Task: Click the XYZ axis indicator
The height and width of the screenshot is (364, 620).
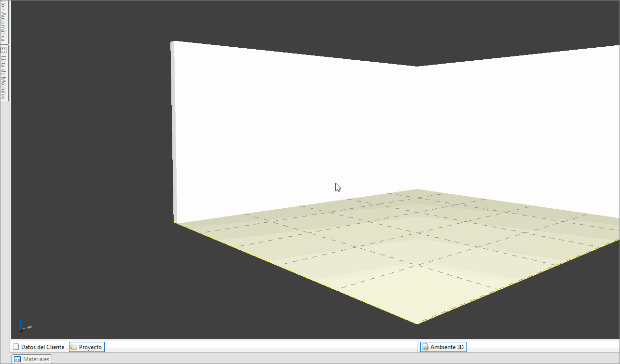Action: [25, 326]
